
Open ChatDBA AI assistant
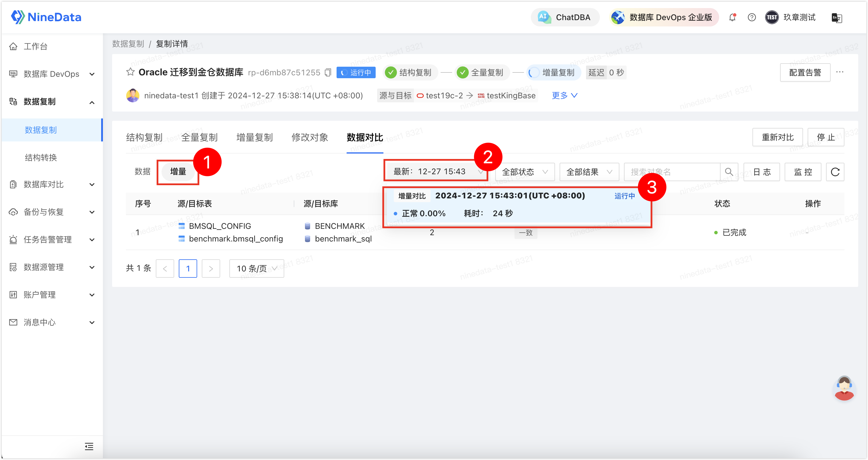tap(565, 17)
